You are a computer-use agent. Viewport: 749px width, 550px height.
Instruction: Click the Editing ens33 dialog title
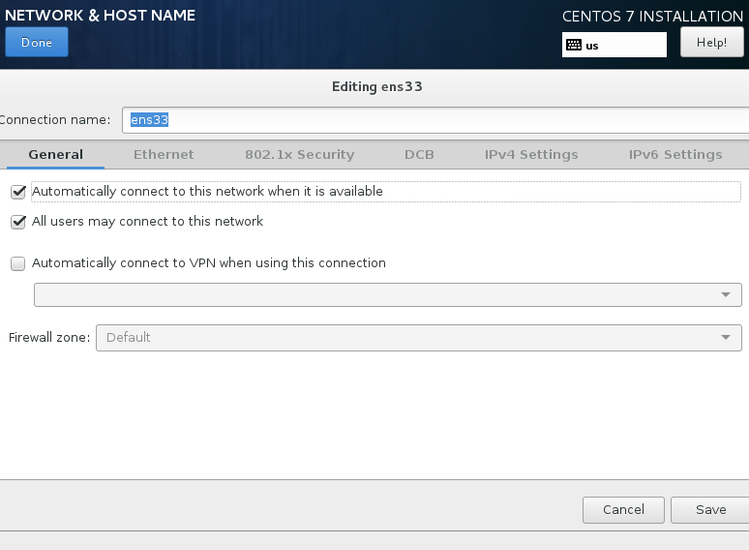(x=377, y=87)
